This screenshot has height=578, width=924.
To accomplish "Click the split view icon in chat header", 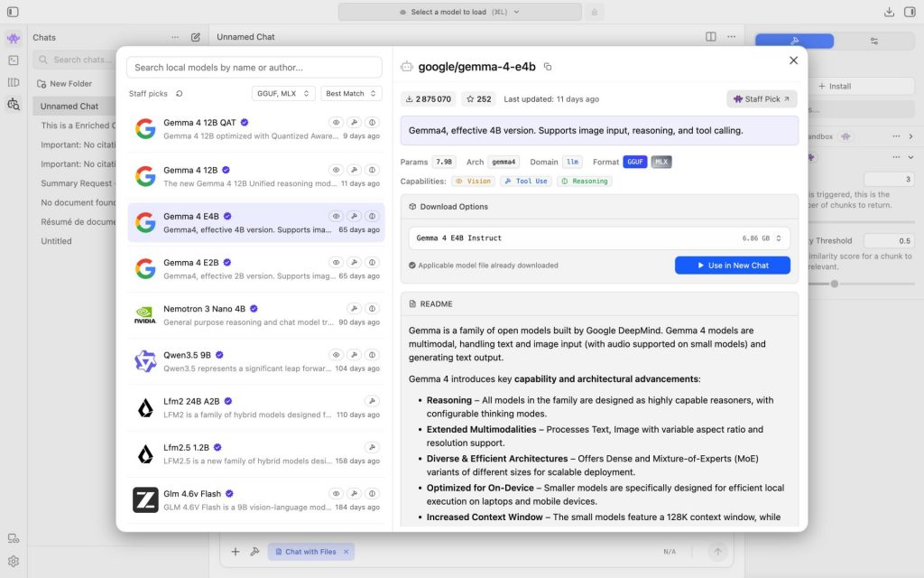I will [x=711, y=36].
